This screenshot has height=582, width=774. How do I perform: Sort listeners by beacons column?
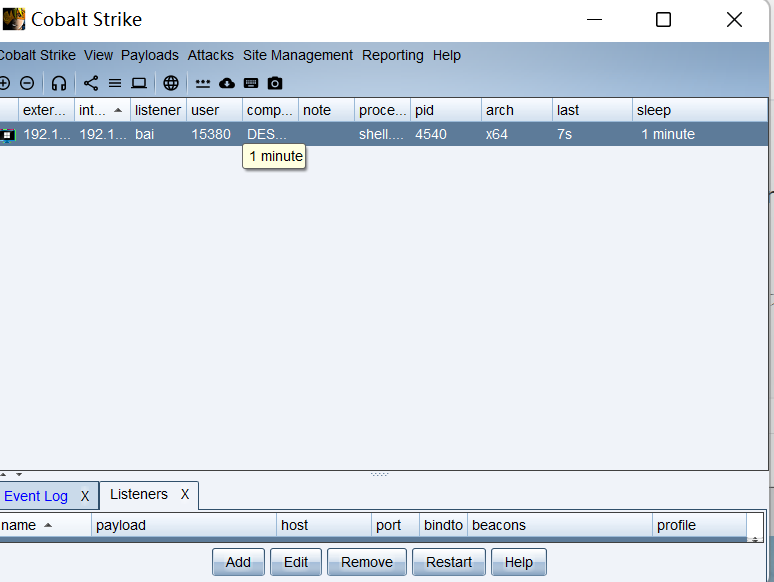pyautogui.click(x=560, y=525)
